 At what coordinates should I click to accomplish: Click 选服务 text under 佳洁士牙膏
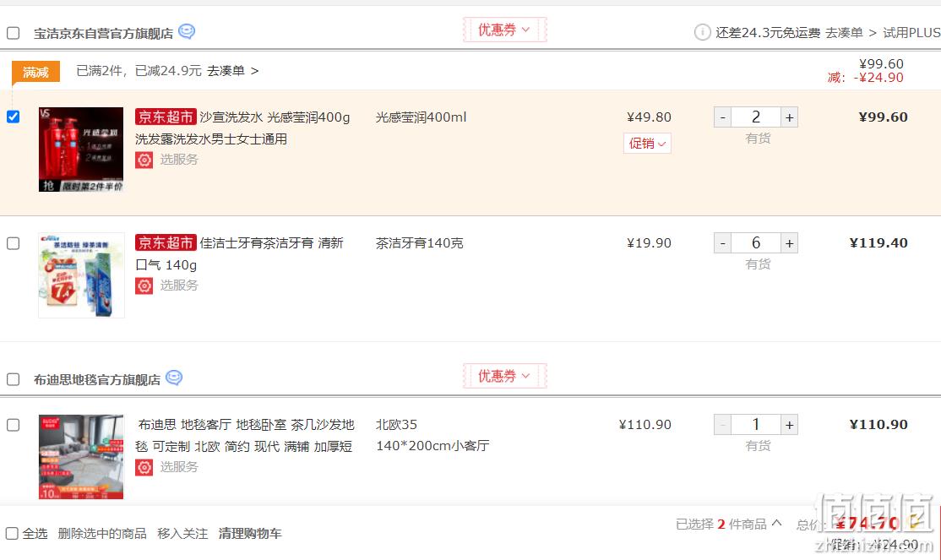tap(179, 285)
